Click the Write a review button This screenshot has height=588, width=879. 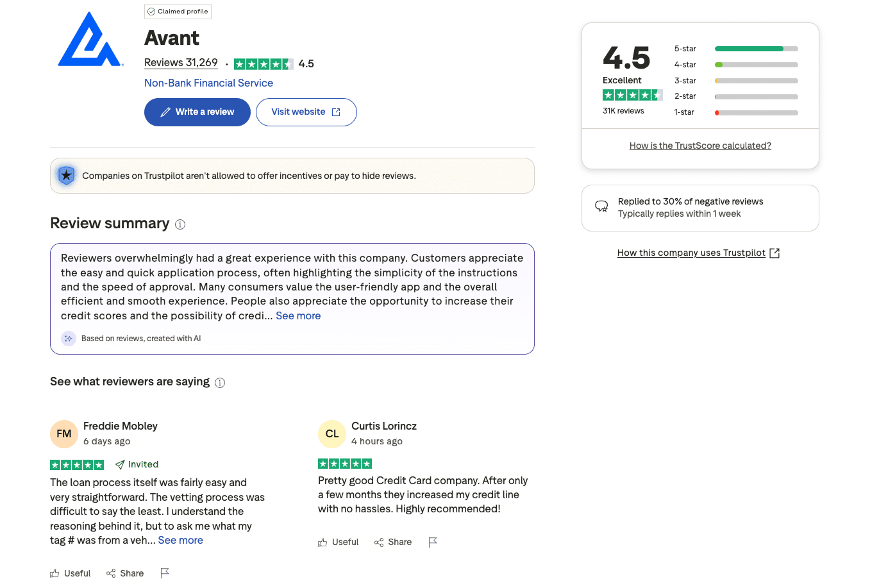(x=197, y=112)
